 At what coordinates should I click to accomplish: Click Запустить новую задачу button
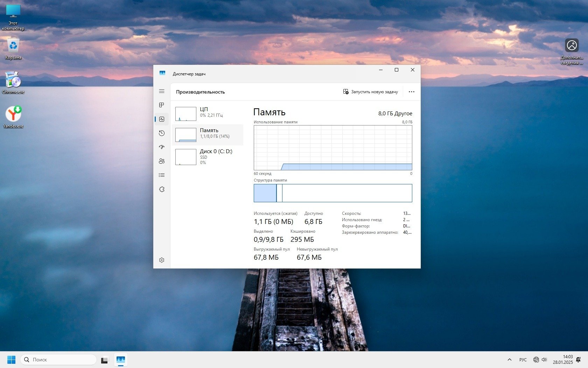[x=370, y=92]
